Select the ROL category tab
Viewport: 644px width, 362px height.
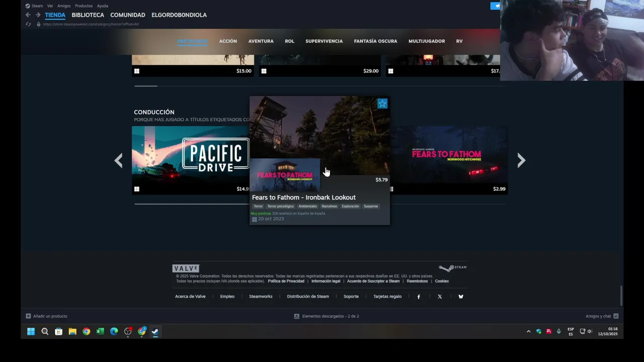tap(289, 41)
